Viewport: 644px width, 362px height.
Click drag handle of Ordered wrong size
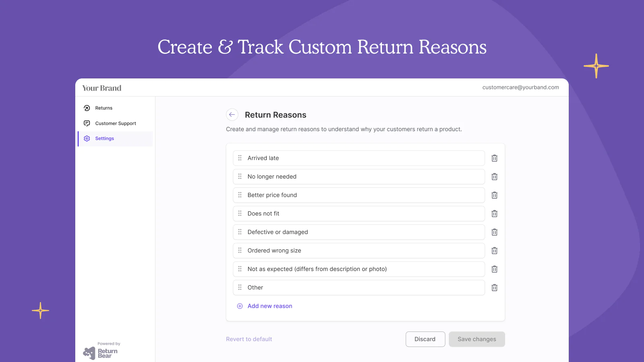[240, 250]
